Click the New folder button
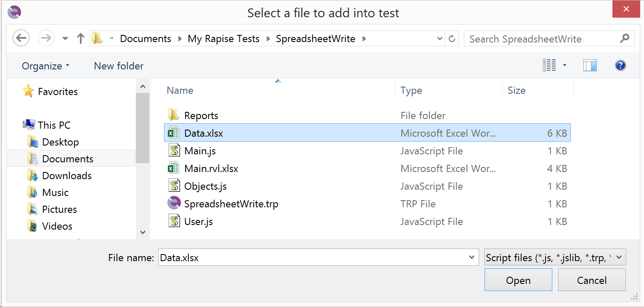Viewport: 644px width, 307px height. 119,66
